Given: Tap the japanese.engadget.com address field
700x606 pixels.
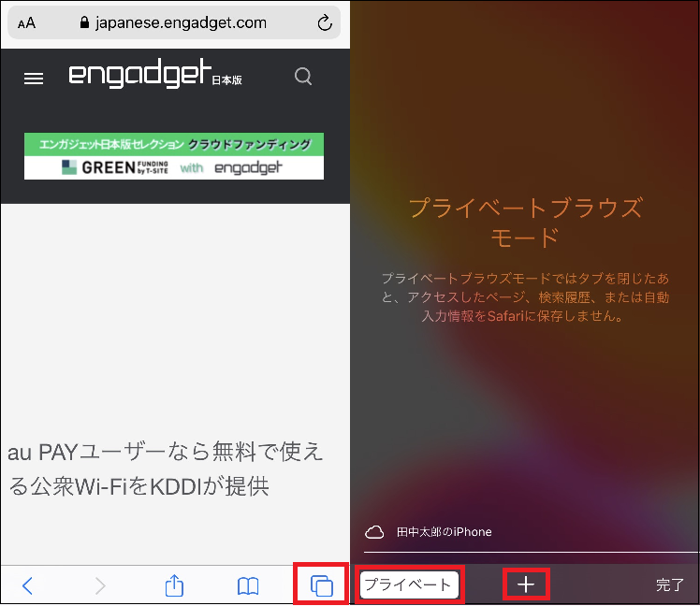Looking at the screenshot, I should (x=180, y=22).
